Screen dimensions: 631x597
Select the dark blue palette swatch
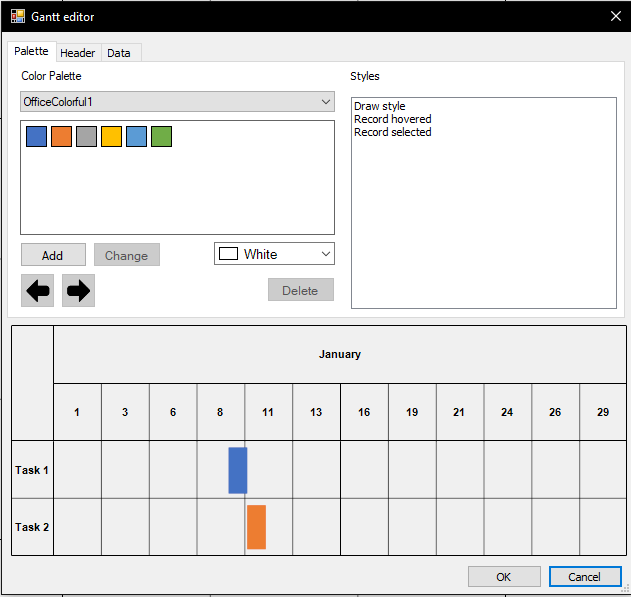[37, 136]
